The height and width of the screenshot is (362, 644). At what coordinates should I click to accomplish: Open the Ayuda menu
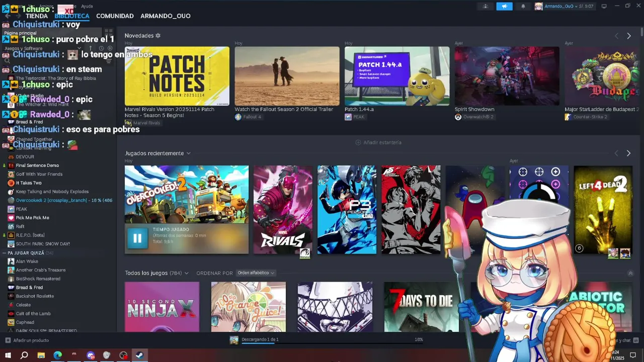[87, 6]
